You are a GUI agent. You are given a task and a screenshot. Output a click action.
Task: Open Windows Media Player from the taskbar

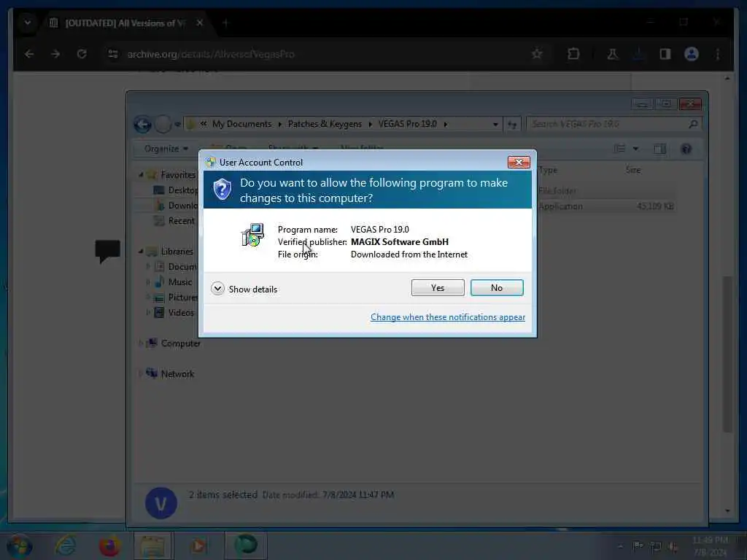tap(198, 545)
